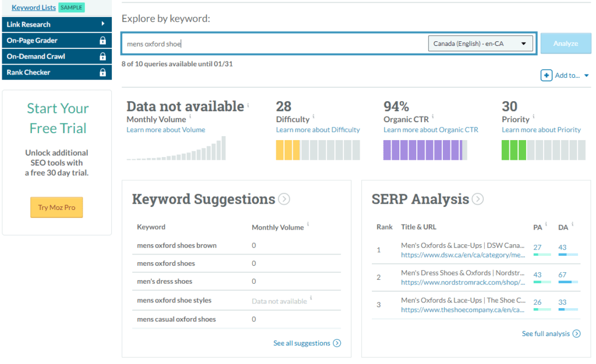This screenshot has width=596, height=364.
Task: Click the 'Data not available' volume cell
Action: (x=279, y=301)
